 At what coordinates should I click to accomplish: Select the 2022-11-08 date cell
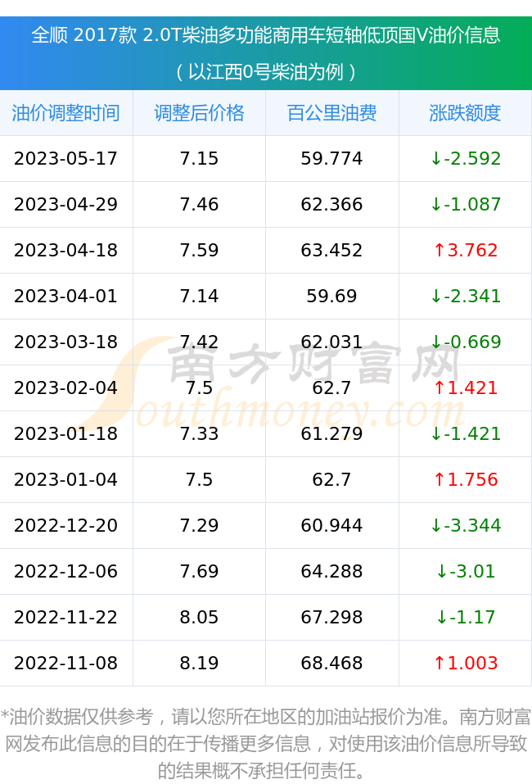(x=66, y=663)
